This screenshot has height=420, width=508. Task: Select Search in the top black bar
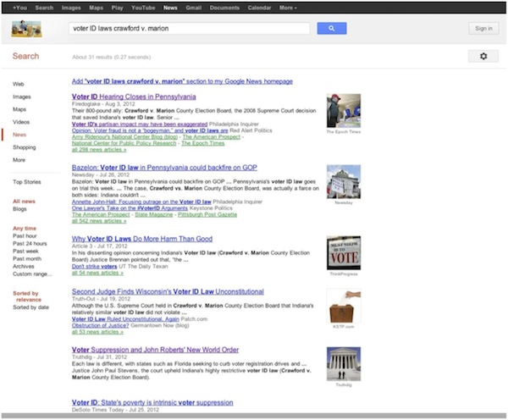tap(44, 8)
